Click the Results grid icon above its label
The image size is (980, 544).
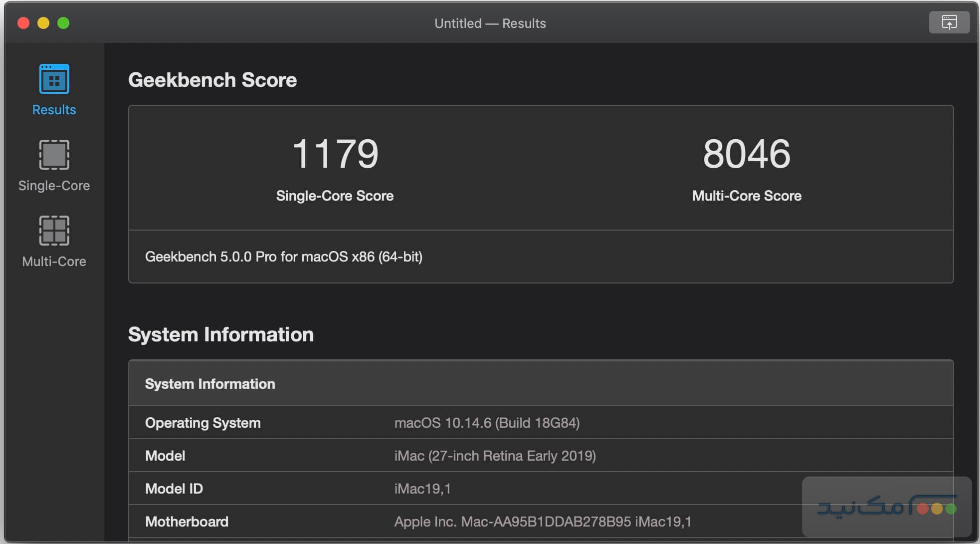53,78
